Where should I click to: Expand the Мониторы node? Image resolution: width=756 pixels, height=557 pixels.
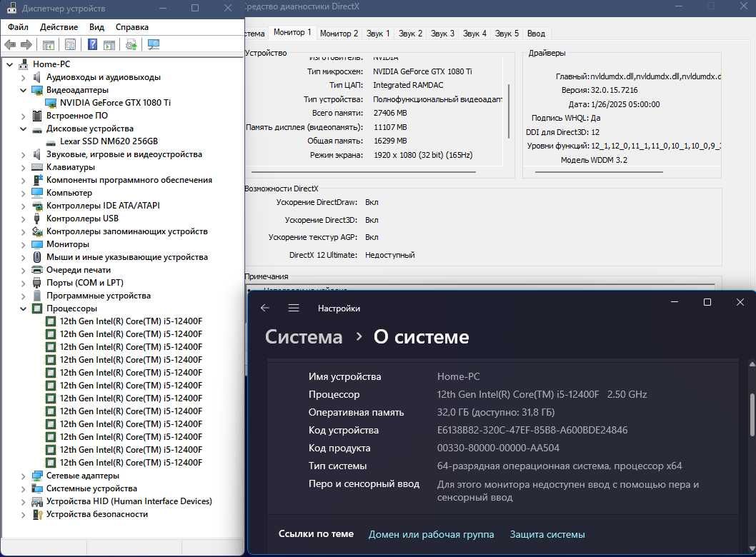click(x=23, y=244)
